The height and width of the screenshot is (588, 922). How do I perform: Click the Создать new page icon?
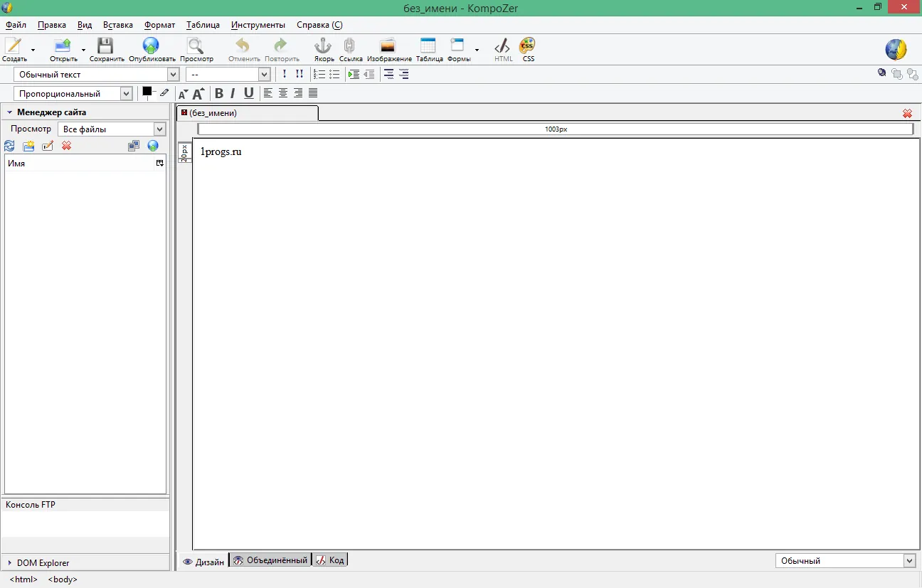[14, 46]
